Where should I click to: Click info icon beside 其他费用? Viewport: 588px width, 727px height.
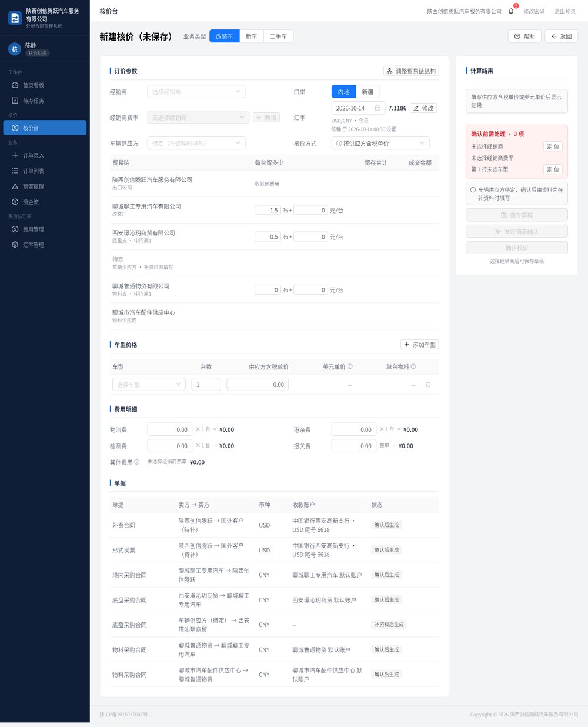137,462
